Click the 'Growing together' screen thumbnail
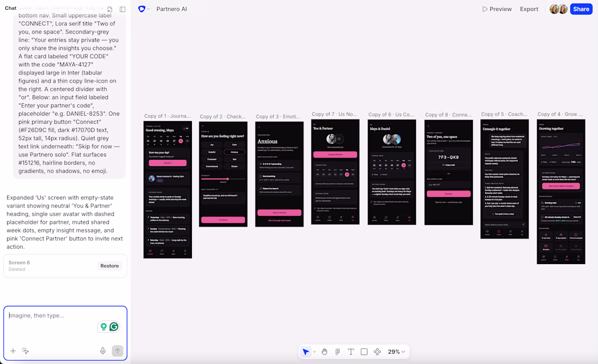The height and width of the screenshot is (364, 598). (561, 192)
